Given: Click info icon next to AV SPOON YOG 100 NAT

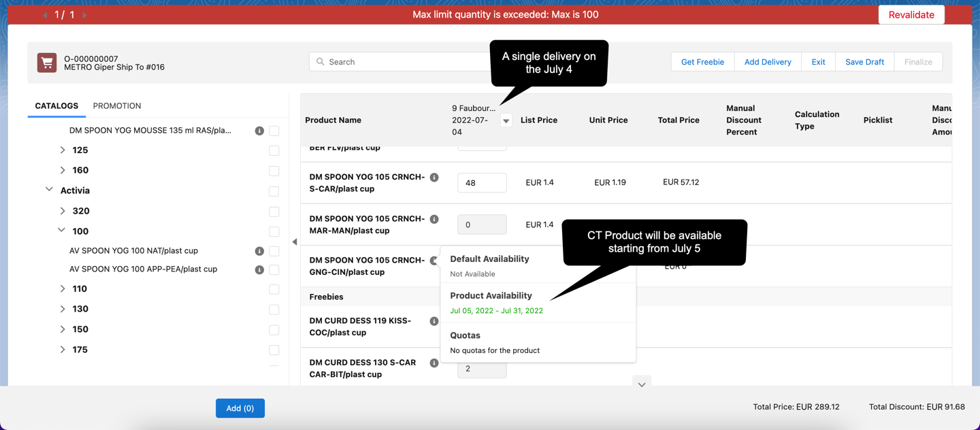Looking at the screenshot, I should (x=259, y=251).
